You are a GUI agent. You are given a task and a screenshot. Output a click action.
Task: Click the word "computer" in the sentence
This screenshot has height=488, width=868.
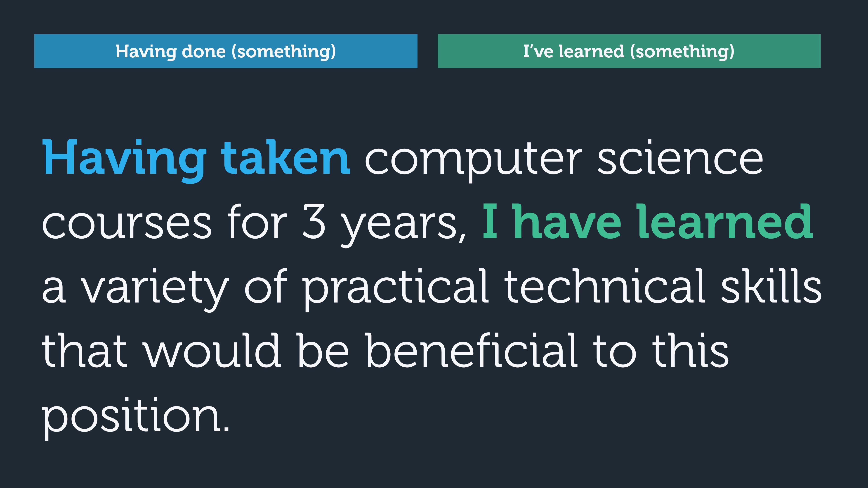tap(473, 158)
